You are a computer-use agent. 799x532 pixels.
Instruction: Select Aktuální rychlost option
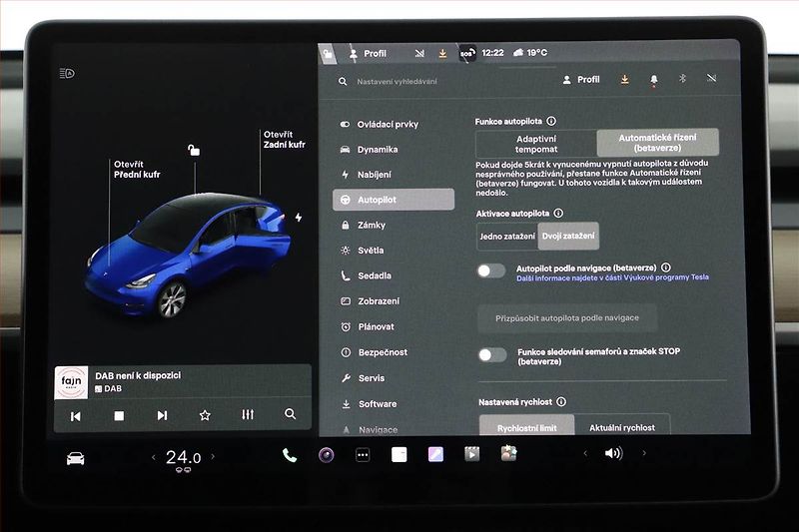coord(622,426)
